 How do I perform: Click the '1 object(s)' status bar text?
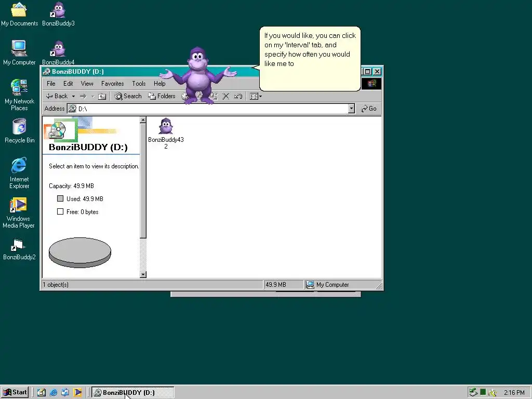coord(55,285)
